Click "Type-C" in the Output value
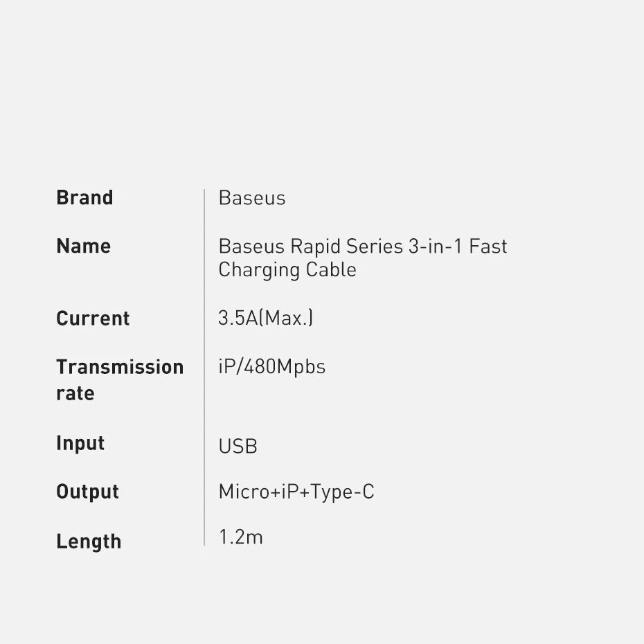 (342, 492)
